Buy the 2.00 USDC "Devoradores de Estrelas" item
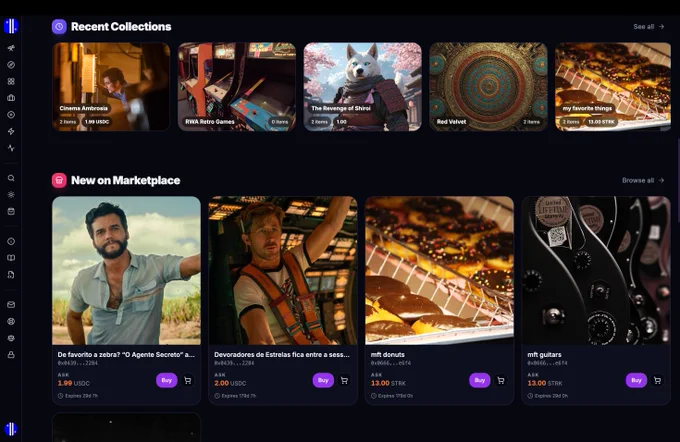680x442 pixels. point(323,380)
